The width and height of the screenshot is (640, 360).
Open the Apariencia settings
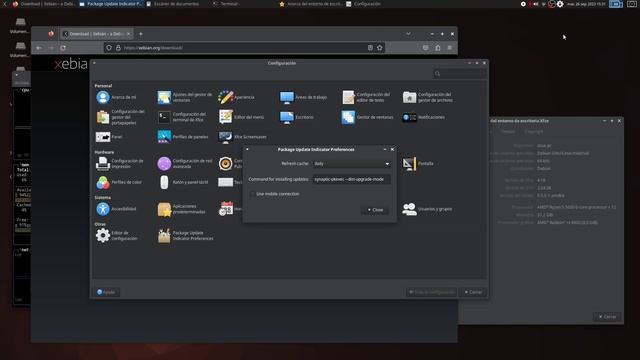(x=236, y=97)
